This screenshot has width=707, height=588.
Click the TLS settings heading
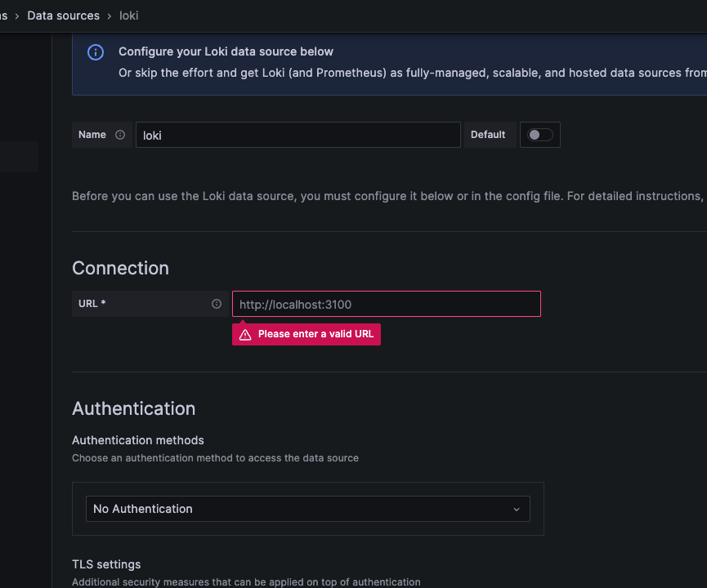[x=106, y=564]
